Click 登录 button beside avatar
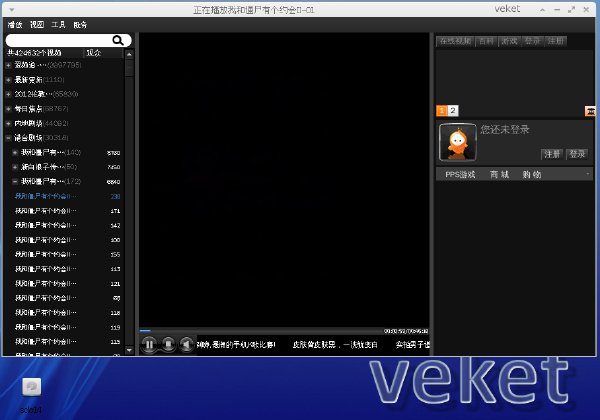Image resolution: width=600 pixels, height=420 pixels. click(577, 154)
